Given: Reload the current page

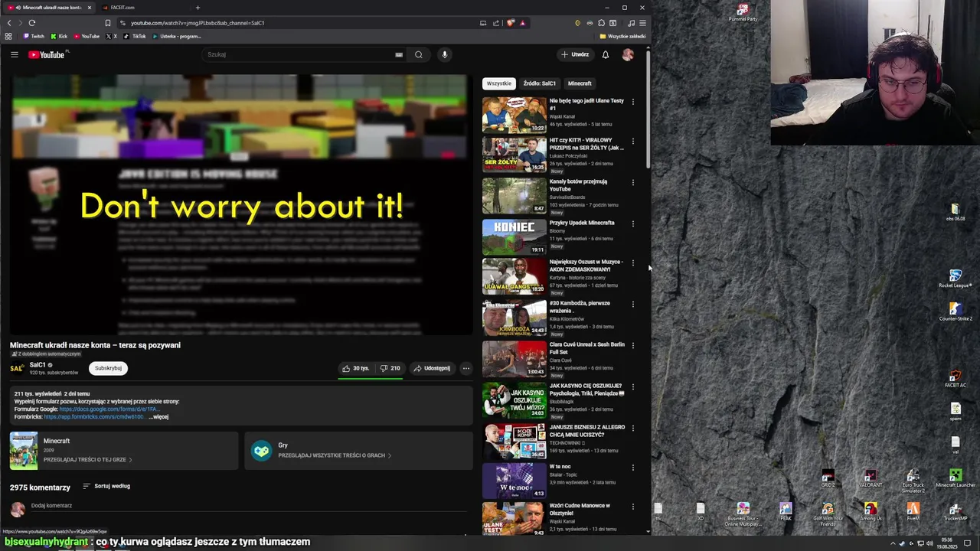Looking at the screenshot, I should click(31, 23).
